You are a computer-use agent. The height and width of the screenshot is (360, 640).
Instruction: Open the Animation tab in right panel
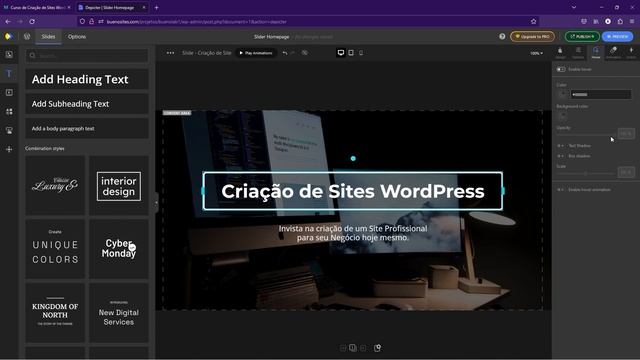click(x=613, y=52)
